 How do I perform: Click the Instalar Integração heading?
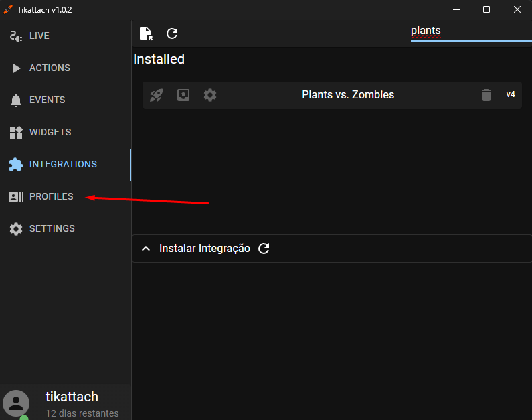pyautogui.click(x=205, y=249)
